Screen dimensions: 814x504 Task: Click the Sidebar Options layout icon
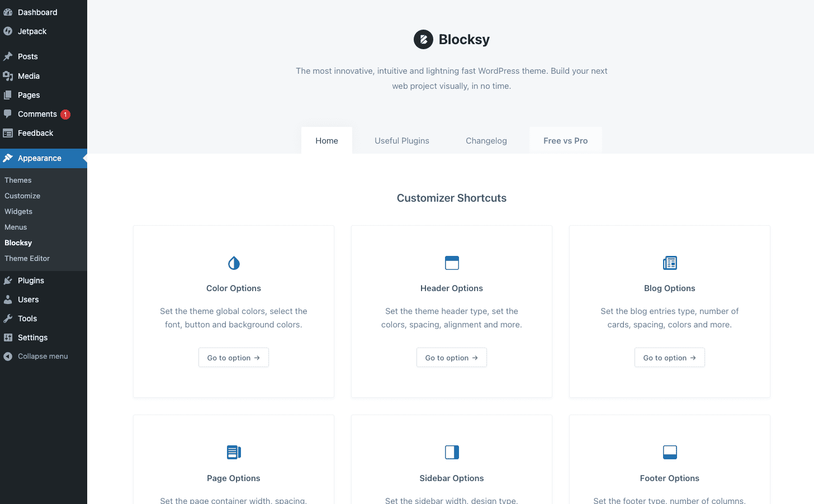452,452
